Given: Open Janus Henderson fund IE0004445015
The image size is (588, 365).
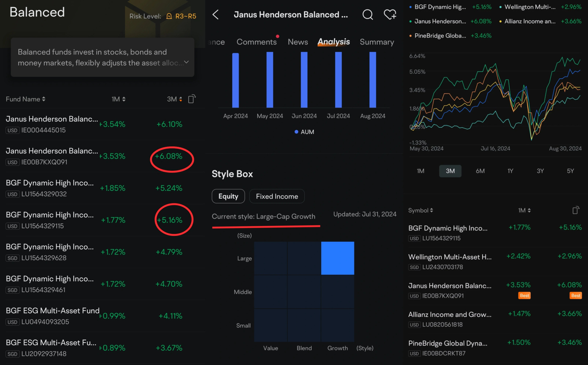Looking at the screenshot, I should (x=103, y=124).
